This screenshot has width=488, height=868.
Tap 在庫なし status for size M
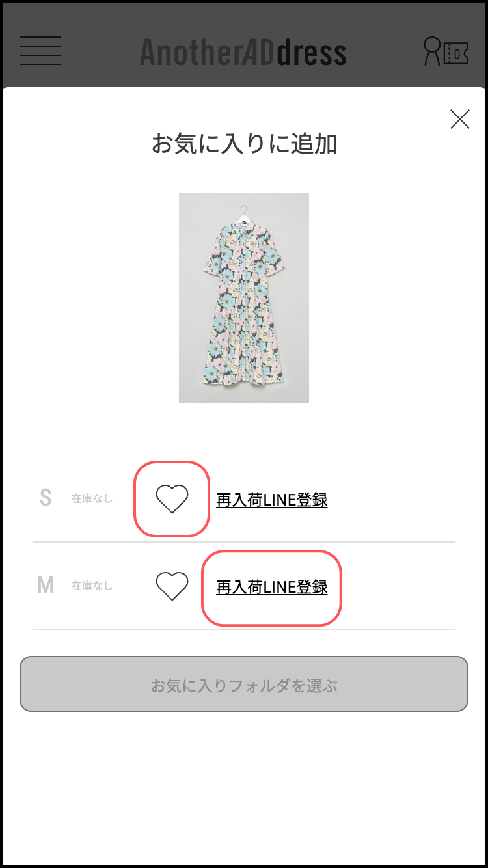pyautogui.click(x=92, y=586)
